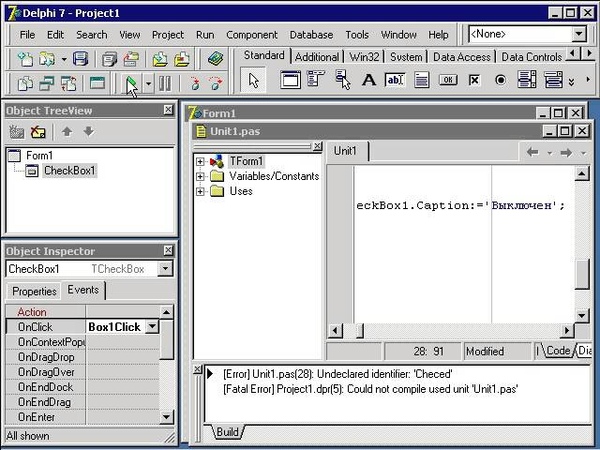
Task: Select CheckBox1 in Object TreeView
Action: click(69, 171)
